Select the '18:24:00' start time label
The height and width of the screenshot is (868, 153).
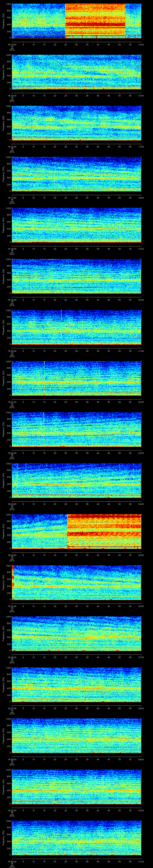pos(12,555)
